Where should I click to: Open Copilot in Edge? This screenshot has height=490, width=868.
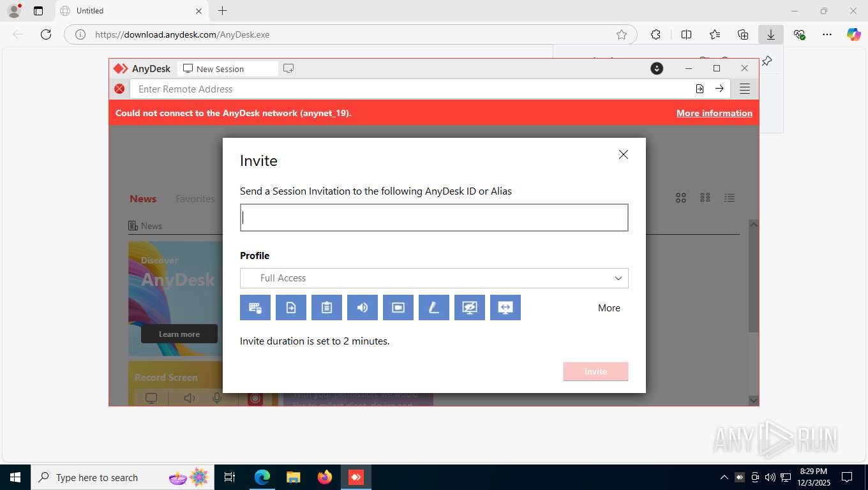(854, 34)
